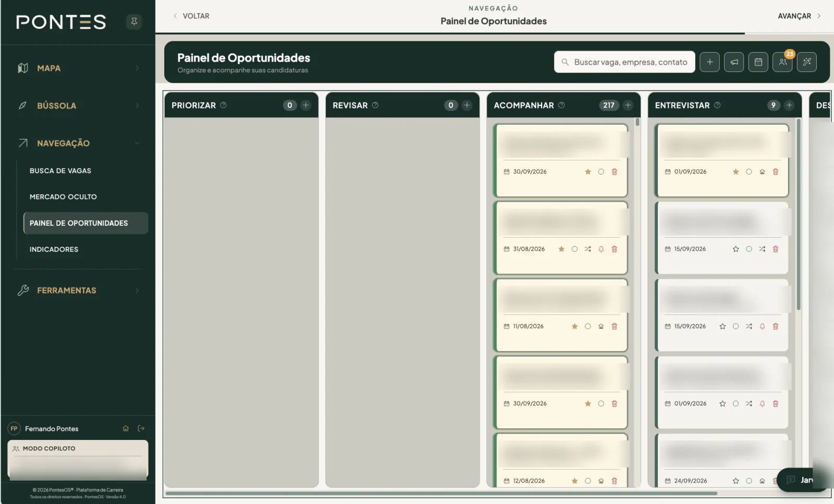Viewport: 834px width, 504px height.
Task: Toggle the star on the 31/08/2026 card
Action: pyautogui.click(x=561, y=249)
